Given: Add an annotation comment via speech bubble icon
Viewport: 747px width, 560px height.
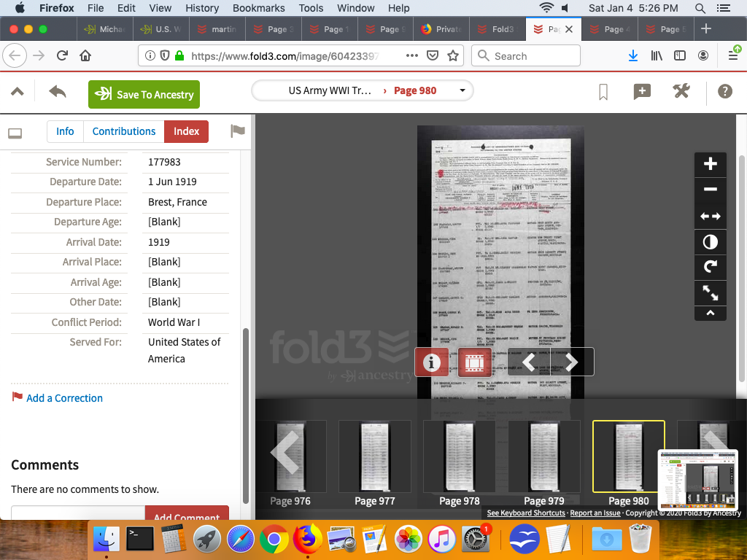Looking at the screenshot, I should [x=642, y=92].
